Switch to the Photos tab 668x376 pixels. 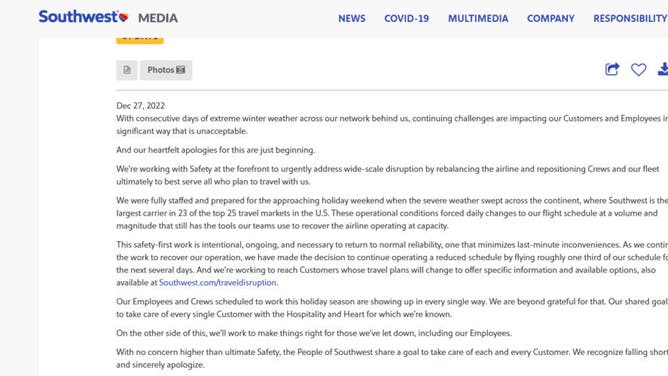pos(166,70)
